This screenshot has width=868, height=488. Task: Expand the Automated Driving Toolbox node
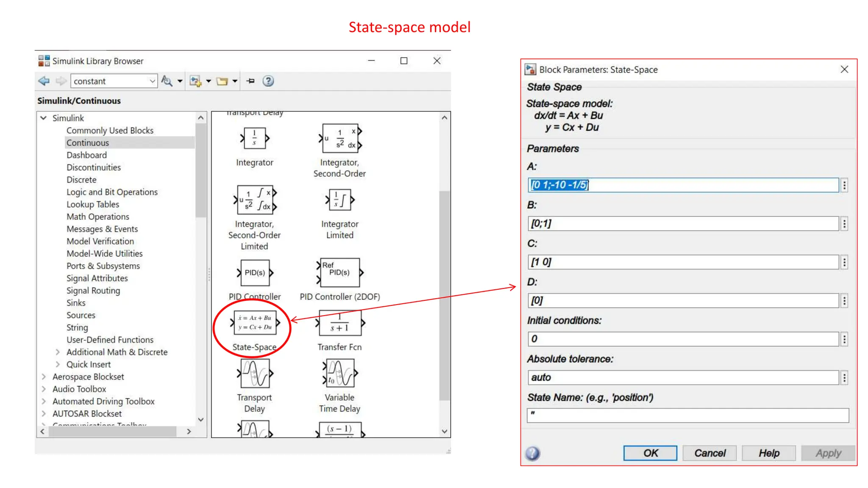click(44, 401)
